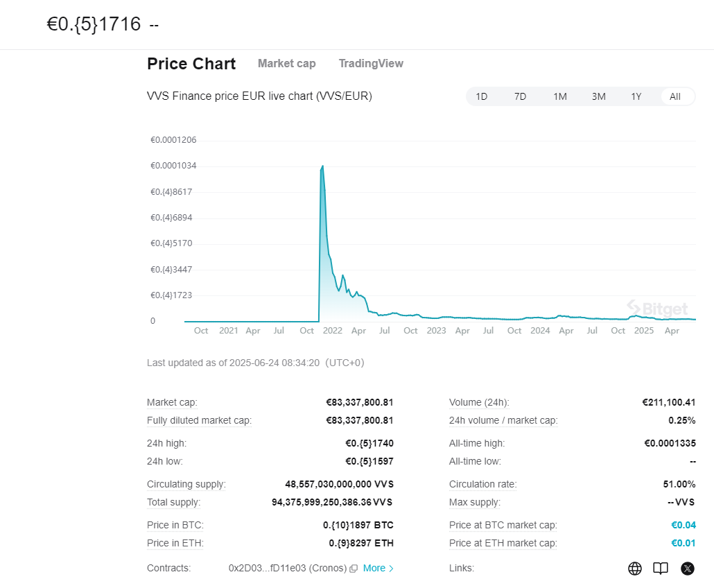Image resolution: width=714 pixels, height=588 pixels.
Task: Select the 3M chart range
Action: [598, 96]
